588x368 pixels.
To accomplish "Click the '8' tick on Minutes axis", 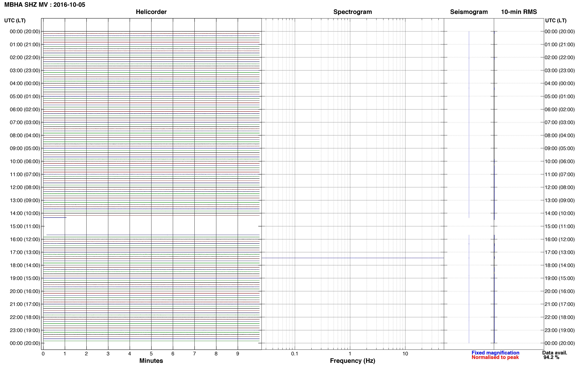I will (216, 354).
